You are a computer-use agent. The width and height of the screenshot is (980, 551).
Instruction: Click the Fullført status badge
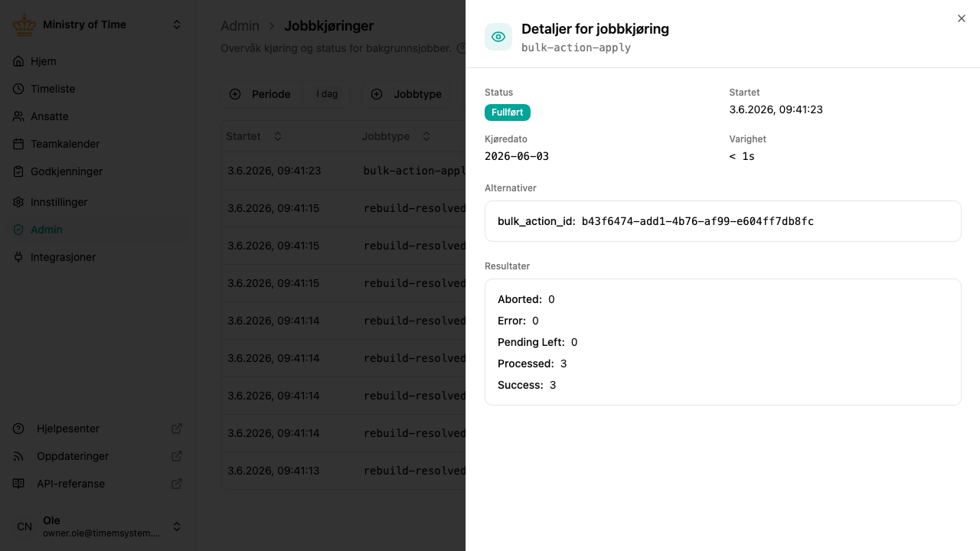coord(508,112)
